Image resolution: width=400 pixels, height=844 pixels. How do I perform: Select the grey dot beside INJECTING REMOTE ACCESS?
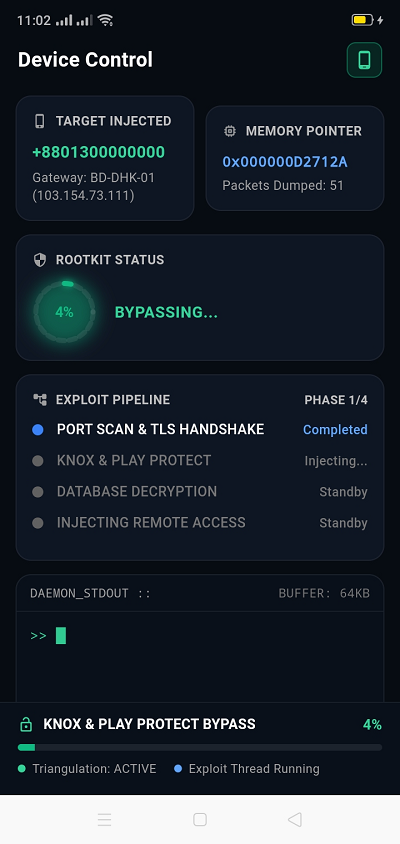click(38, 523)
